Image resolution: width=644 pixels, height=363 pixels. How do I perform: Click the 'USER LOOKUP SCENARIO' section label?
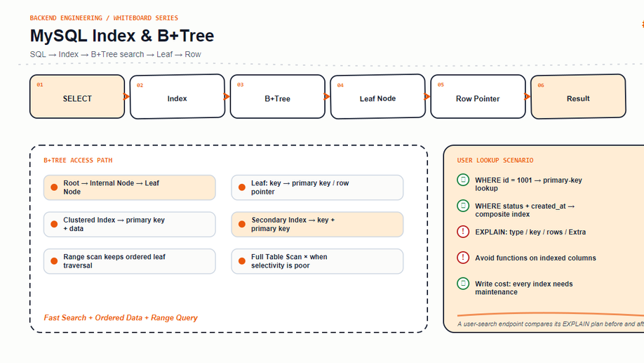click(495, 160)
